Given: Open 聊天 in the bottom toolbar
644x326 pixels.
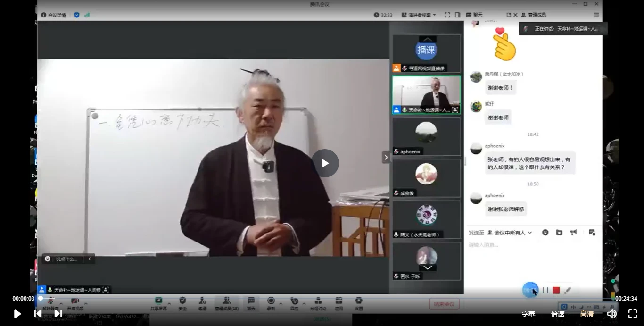Looking at the screenshot, I should point(251,304).
